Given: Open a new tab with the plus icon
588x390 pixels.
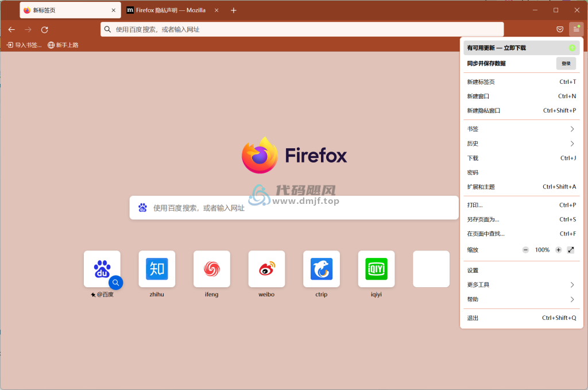Looking at the screenshot, I should [234, 10].
